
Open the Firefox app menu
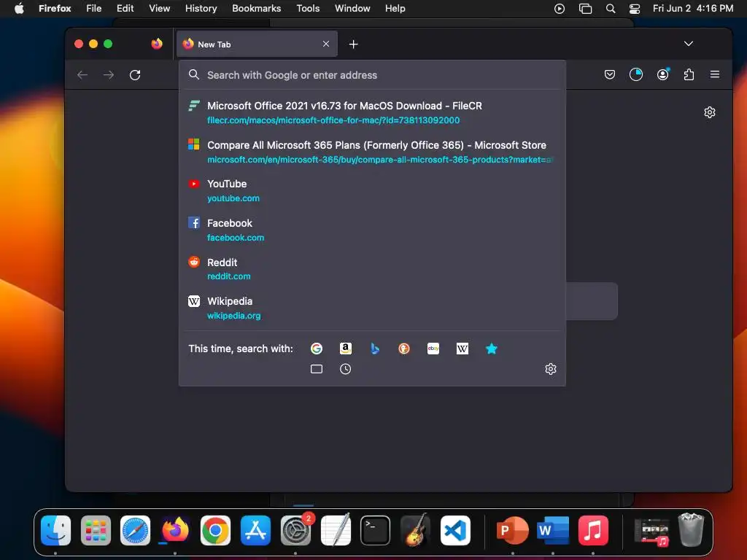[55, 8]
